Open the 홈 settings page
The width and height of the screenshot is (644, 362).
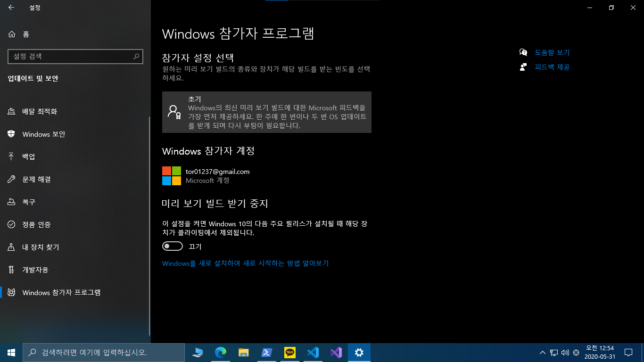(75, 34)
